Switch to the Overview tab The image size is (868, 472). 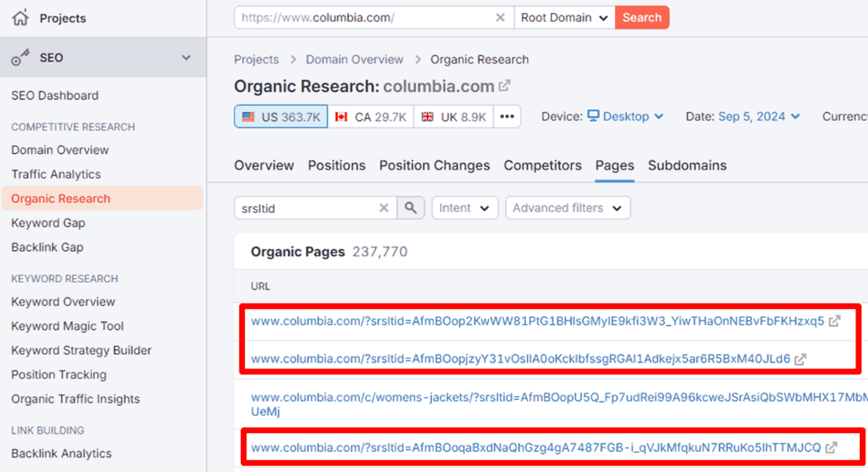[x=264, y=165]
